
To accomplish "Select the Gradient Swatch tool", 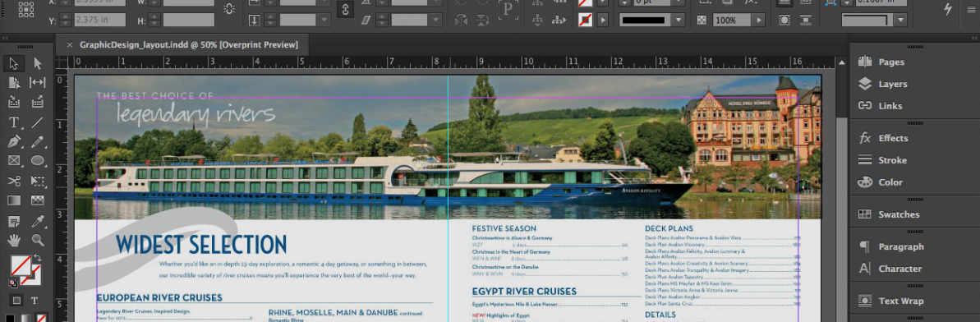I will tap(14, 200).
